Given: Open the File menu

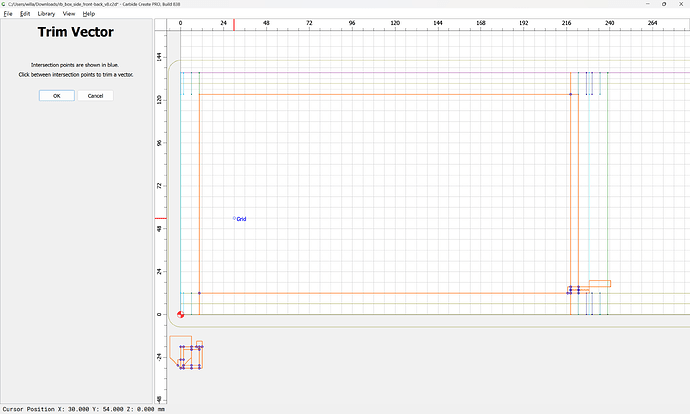Looking at the screenshot, I should 8,14.
